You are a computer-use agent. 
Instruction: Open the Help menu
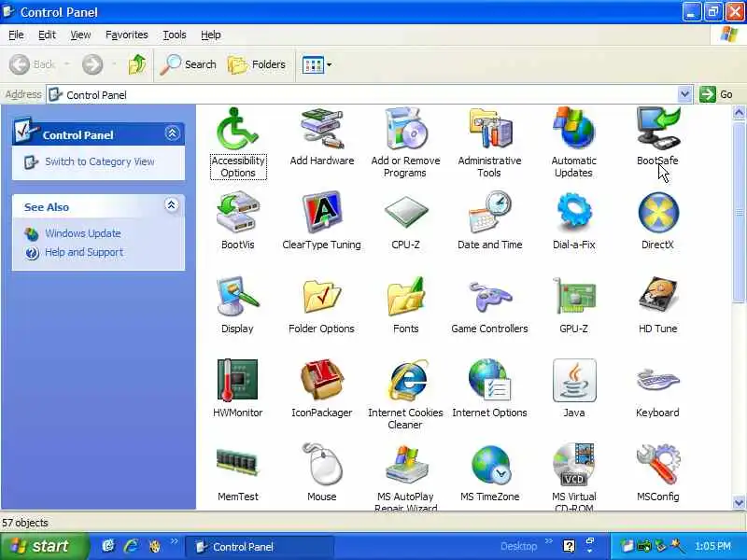211,35
